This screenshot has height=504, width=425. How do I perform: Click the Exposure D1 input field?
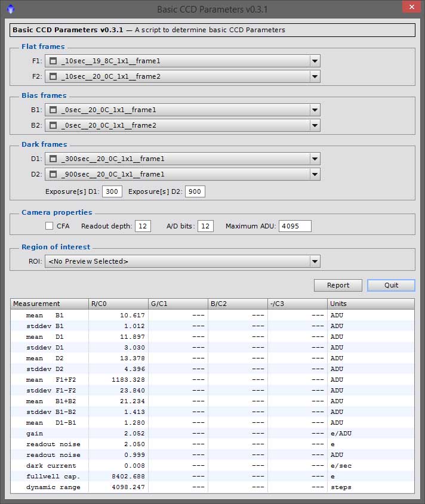coord(112,191)
